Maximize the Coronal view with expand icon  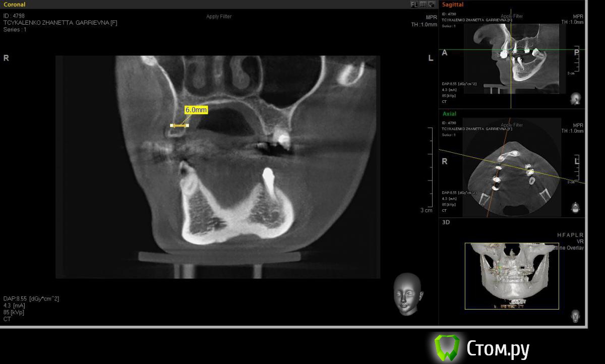[x=432, y=5]
